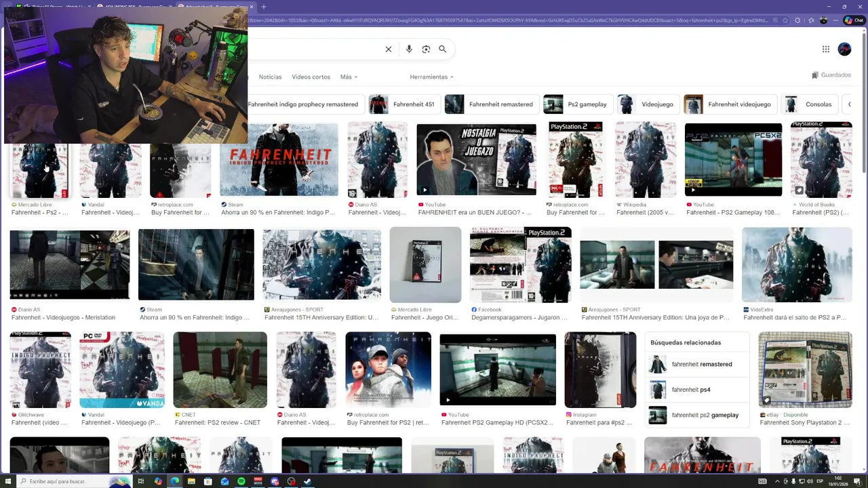Select the Videojuego filter chip
Image resolution: width=868 pixels, height=488 pixels.
(x=648, y=104)
